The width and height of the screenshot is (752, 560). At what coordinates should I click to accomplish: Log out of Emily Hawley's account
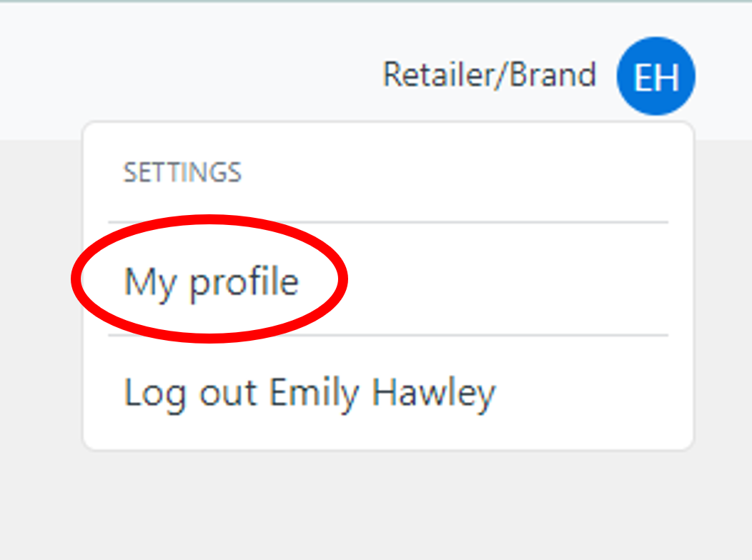310,392
